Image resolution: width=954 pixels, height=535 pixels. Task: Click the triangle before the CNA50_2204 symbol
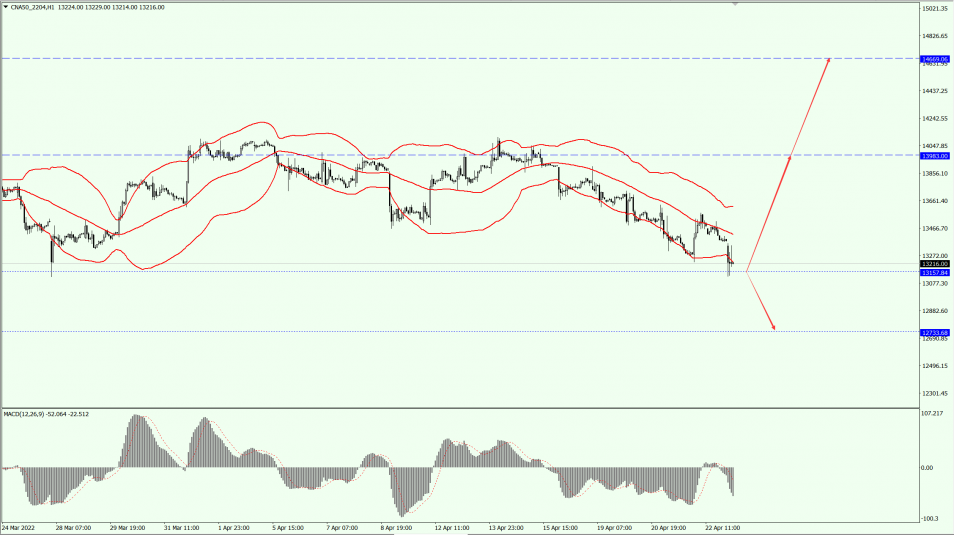tap(5, 7)
